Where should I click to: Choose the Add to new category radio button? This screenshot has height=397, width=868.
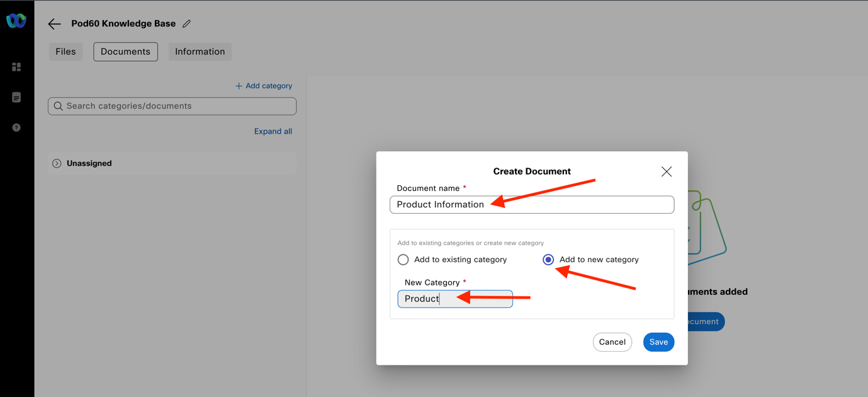pyautogui.click(x=548, y=260)
